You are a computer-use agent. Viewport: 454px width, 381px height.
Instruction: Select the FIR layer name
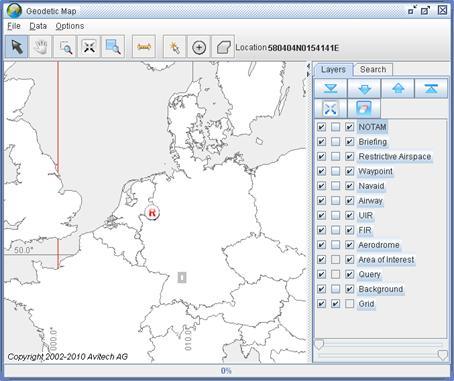[365, 230]
